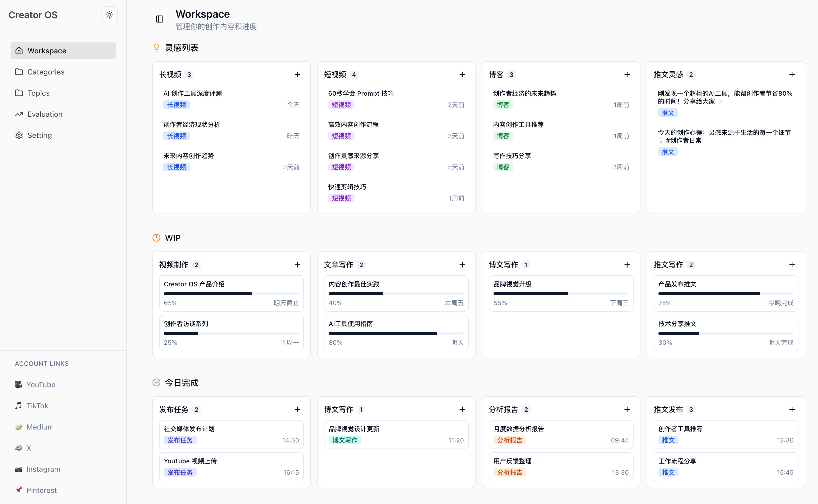Open the 工作流程分享 completed card
This screenshot has height=504, width=818.
[726, 467]
